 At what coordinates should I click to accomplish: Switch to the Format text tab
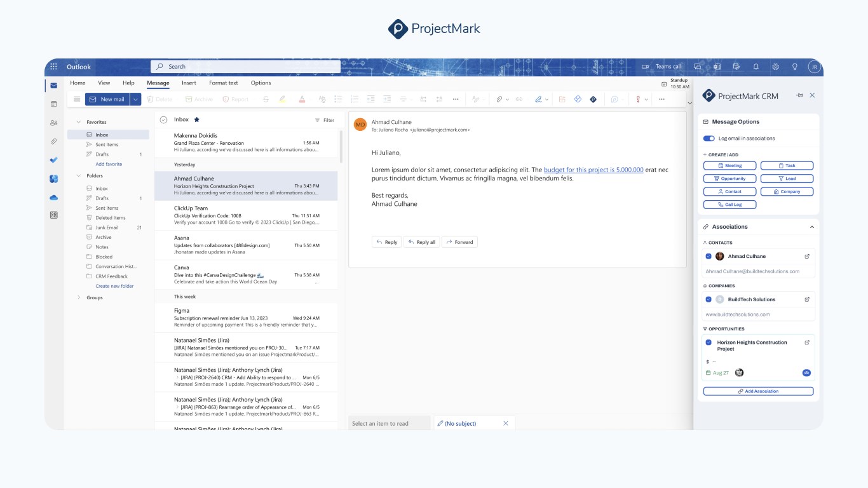click(223, 83)
